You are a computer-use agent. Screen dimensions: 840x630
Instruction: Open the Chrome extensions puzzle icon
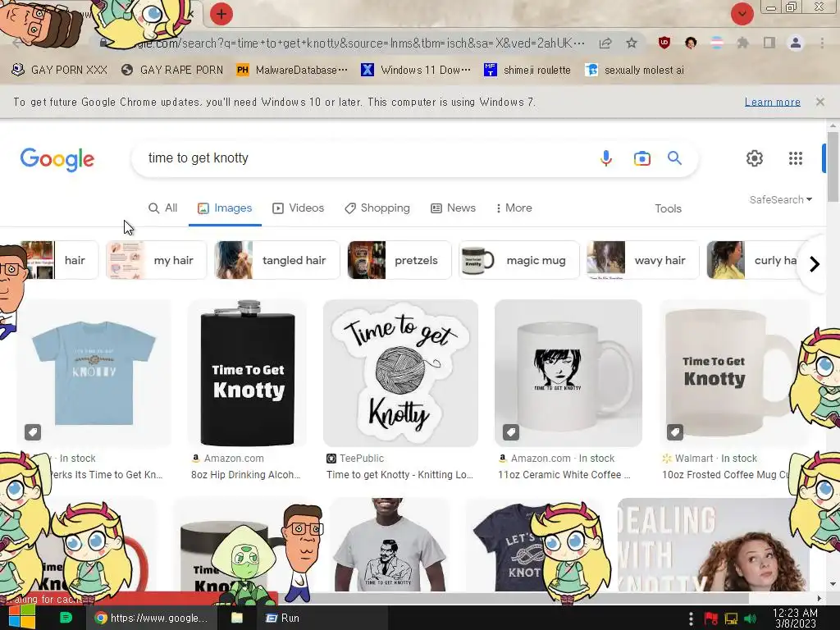coord(742,43)
